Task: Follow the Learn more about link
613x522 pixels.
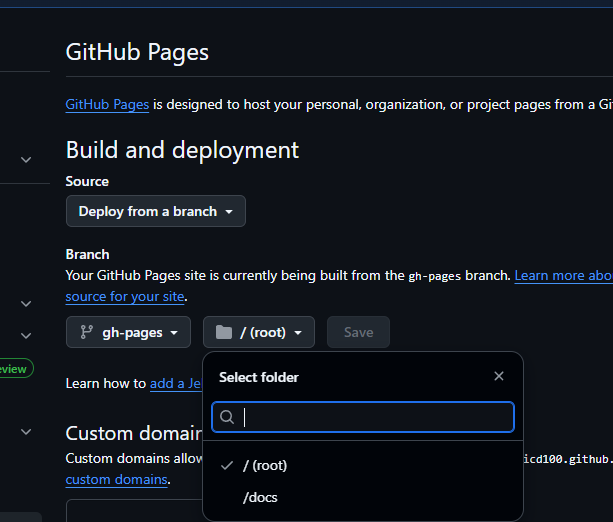Action: (563, 276)
